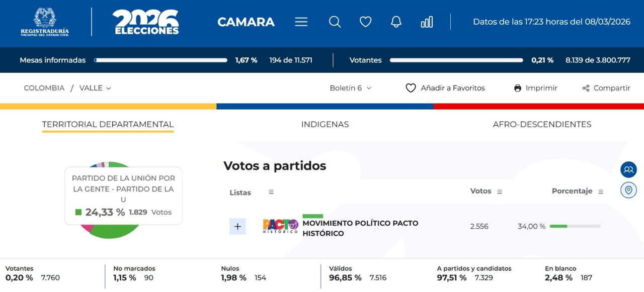The height and width of the screenshot is (292, 644).
Task: Expand details for Movimiento Político Pacto Histórico
Action: 237,226
